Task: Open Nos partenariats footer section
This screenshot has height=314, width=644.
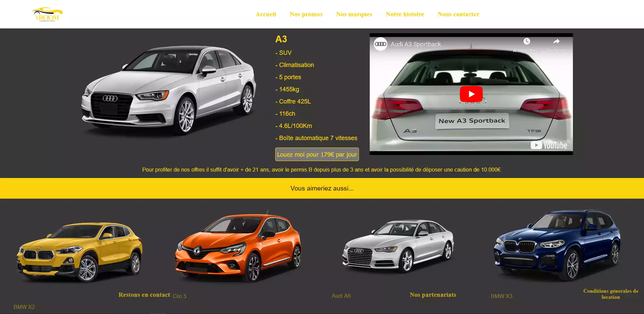Action: point(433,295)
